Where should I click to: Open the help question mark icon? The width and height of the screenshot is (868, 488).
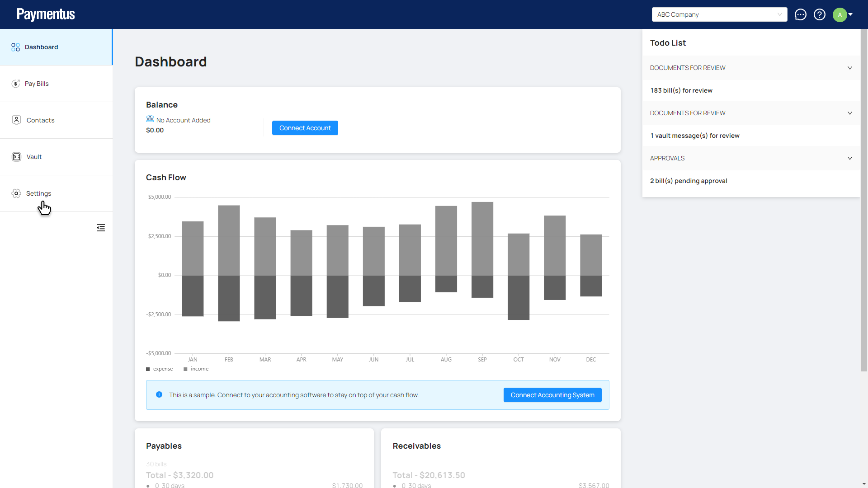point(819,14)
